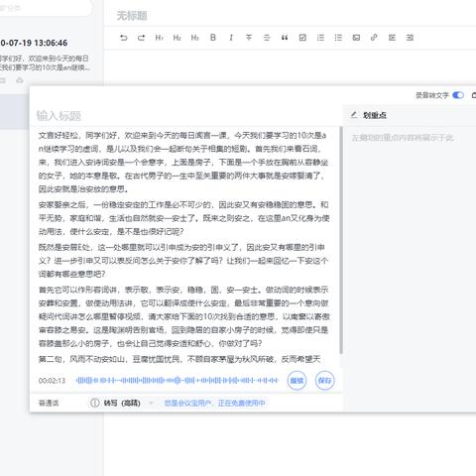
Task: Click paragraph starting 既然是安居E处
Action: pos(183,261)
